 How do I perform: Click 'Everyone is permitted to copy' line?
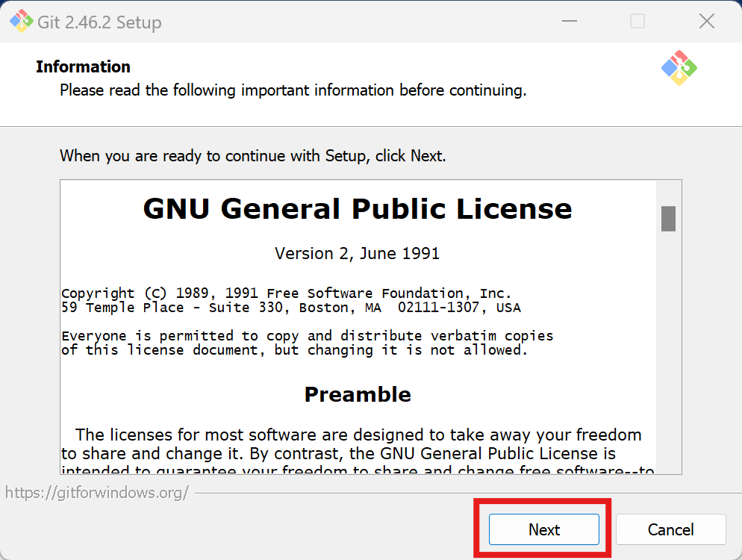(307, 336)
